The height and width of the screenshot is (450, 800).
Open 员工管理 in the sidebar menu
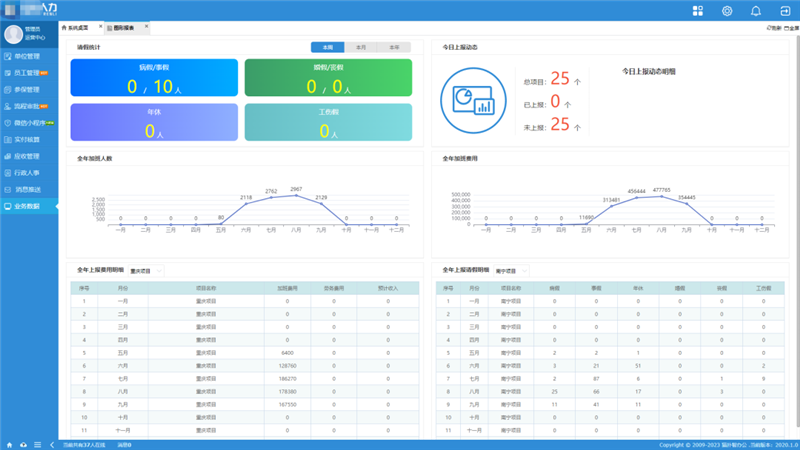26,73
